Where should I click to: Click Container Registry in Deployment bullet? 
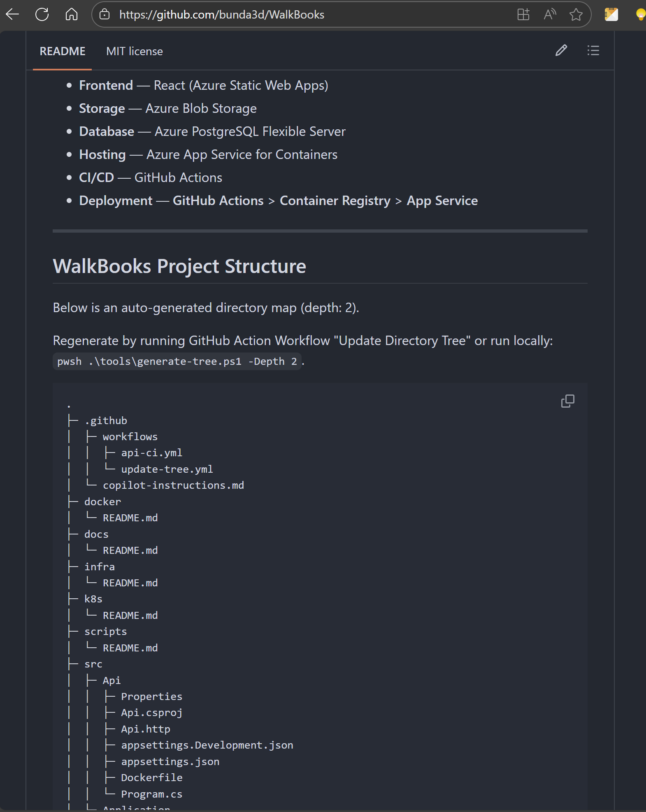pos(335,201)
